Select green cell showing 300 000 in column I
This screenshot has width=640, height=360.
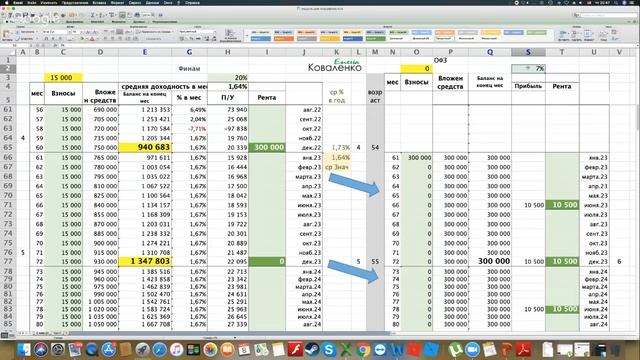click(x=267, y=147)
